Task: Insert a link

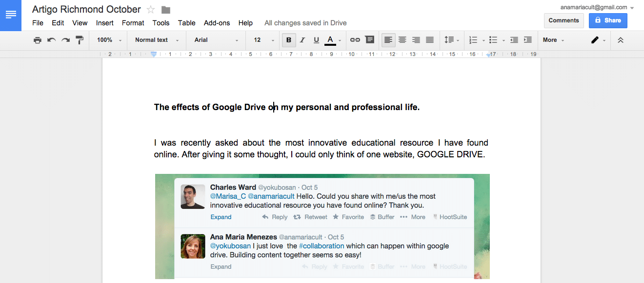Action: click(355, 40)
